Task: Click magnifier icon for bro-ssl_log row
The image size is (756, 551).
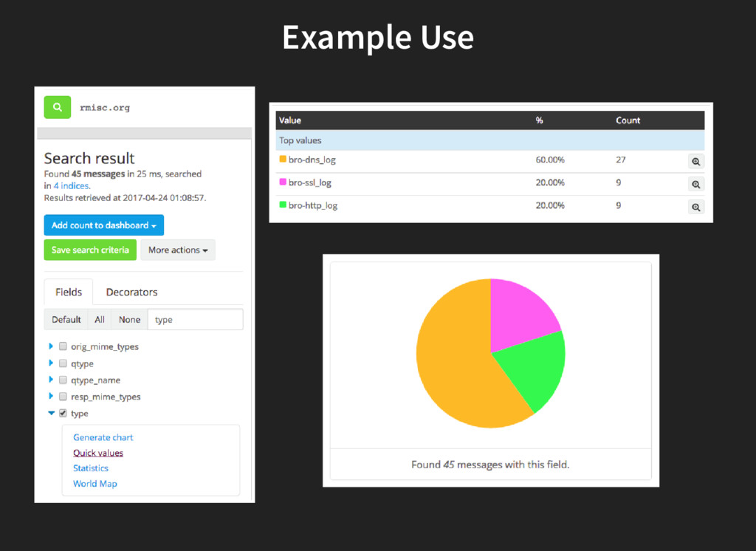Action: tap(695, 185)
